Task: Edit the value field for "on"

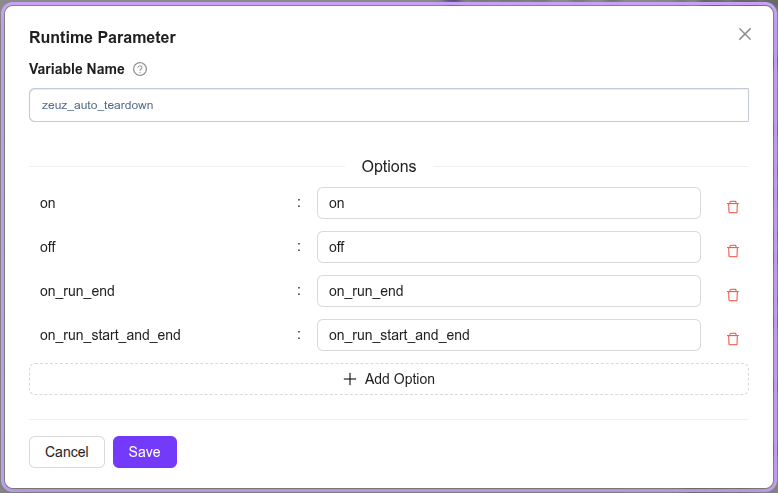Action: (509, 203)
